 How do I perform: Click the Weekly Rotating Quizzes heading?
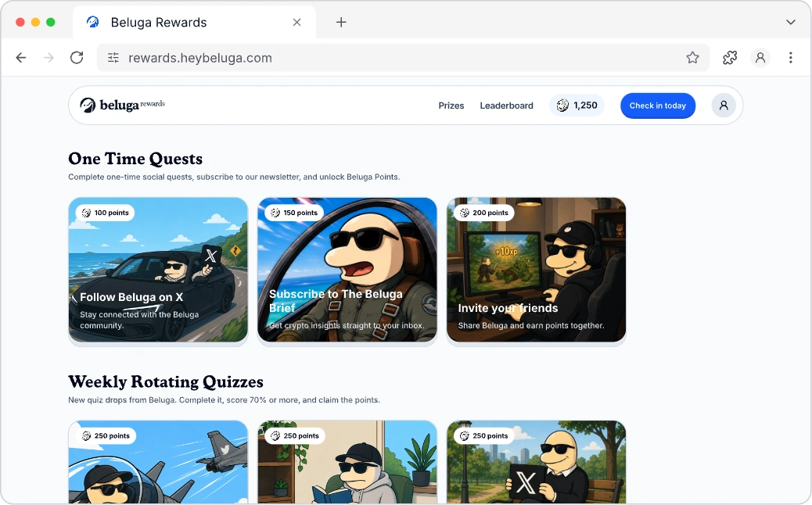tap(166, 381)
